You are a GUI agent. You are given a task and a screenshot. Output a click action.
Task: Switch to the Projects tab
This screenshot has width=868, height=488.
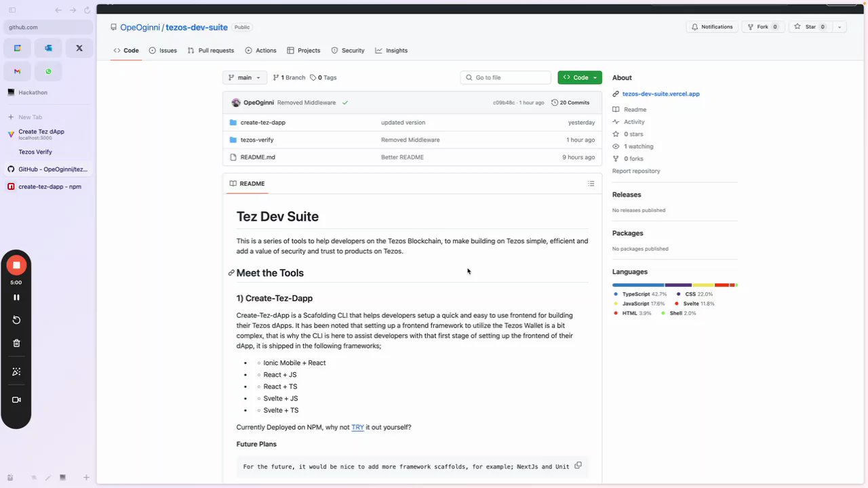point(303,51)
